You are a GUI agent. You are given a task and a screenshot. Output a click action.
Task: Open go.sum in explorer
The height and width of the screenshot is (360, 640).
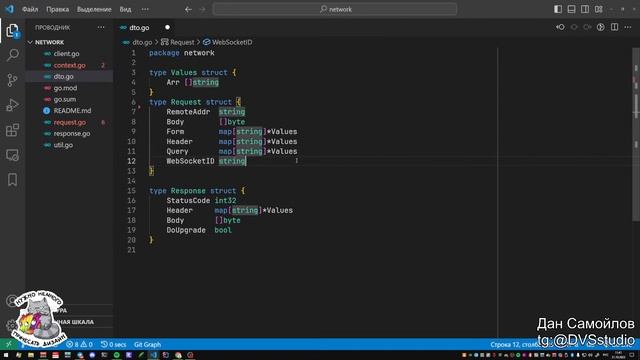(x=65, y=100)
